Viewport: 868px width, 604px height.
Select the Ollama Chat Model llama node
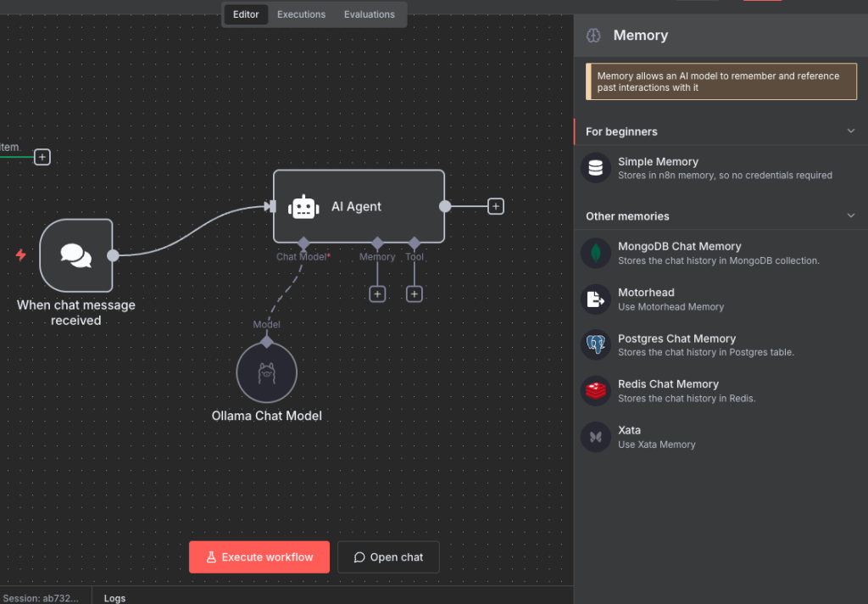coord(266,372)
